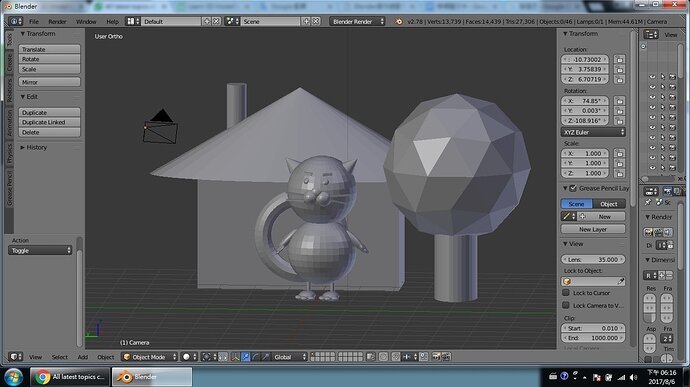Add a new screen layout with plus icon
Screen dimensions: 690x387
[206, 21]
